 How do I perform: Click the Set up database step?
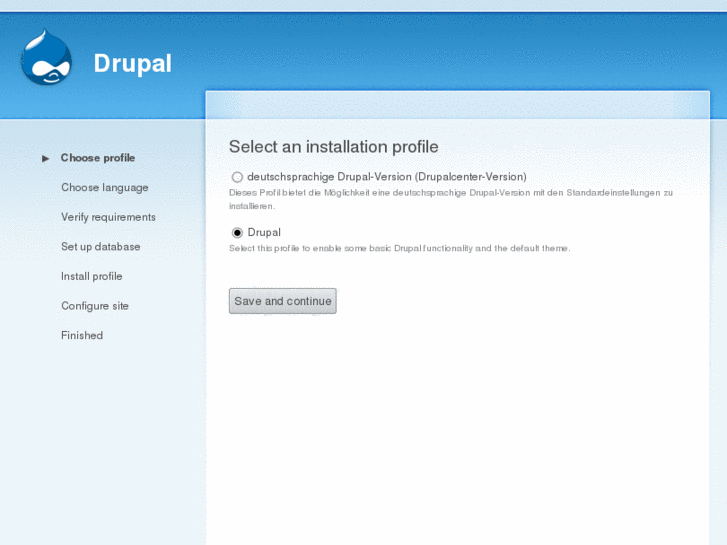(x=101, y=247)
